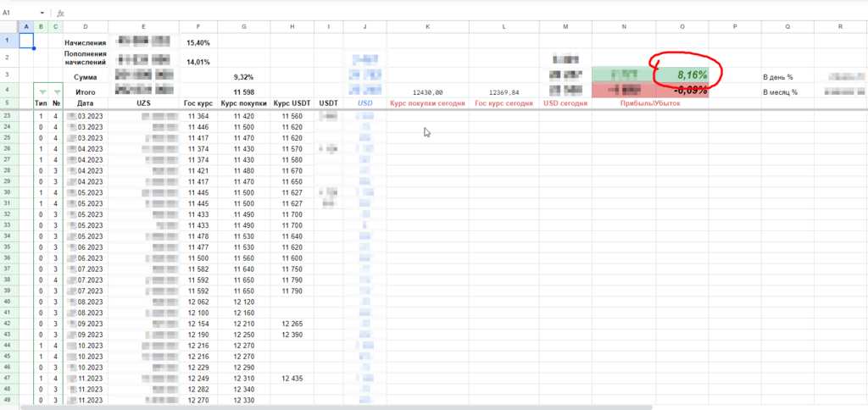Viewport: 868px width, 410px height.
Task: Click the USD сегодня header
Action: click(x=565, y=103)
